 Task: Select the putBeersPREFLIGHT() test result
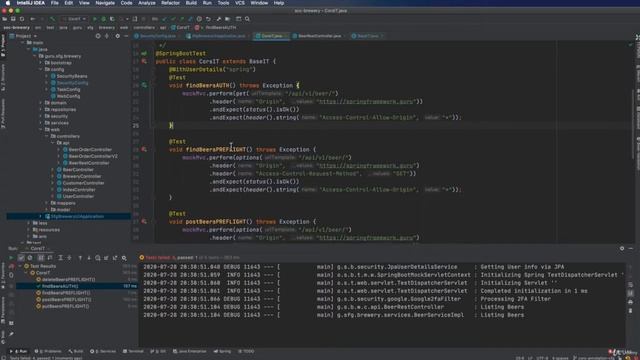pyautogui.click(x=65, y=306)
